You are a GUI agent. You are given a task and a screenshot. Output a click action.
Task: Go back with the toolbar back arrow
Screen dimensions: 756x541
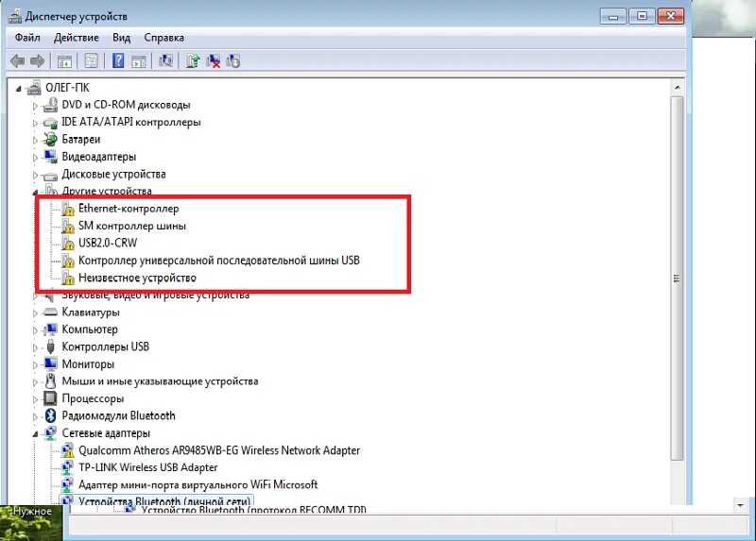[x=17, y=61]
